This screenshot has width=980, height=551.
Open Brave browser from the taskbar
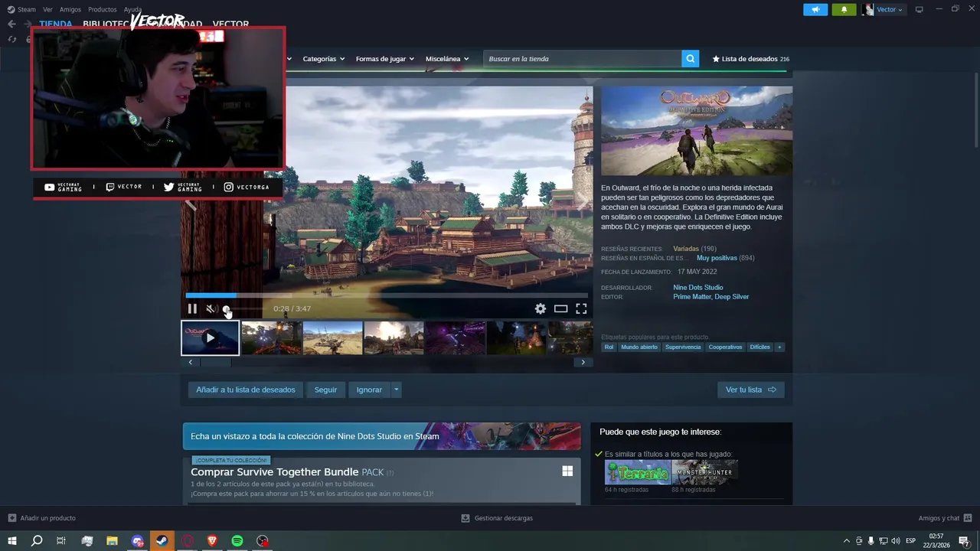coord(212,541)
